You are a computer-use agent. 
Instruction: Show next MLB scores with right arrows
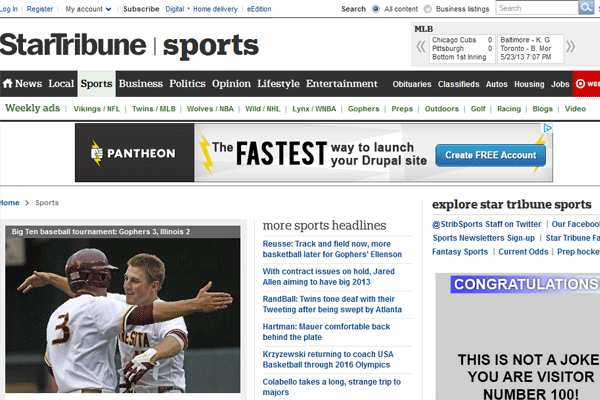click(x=570, y=47)
